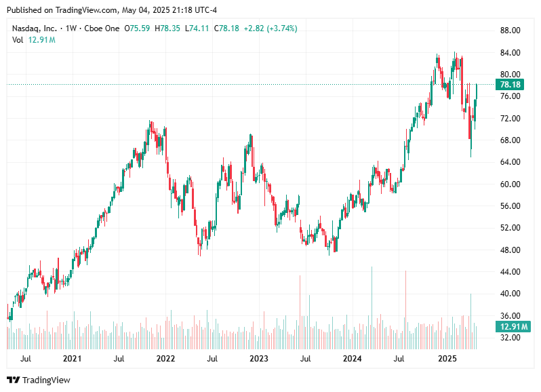Select the Nasdaq, Inc. symbol title
The width and height of the screenshot is (541, 392).
coord(34,28)
